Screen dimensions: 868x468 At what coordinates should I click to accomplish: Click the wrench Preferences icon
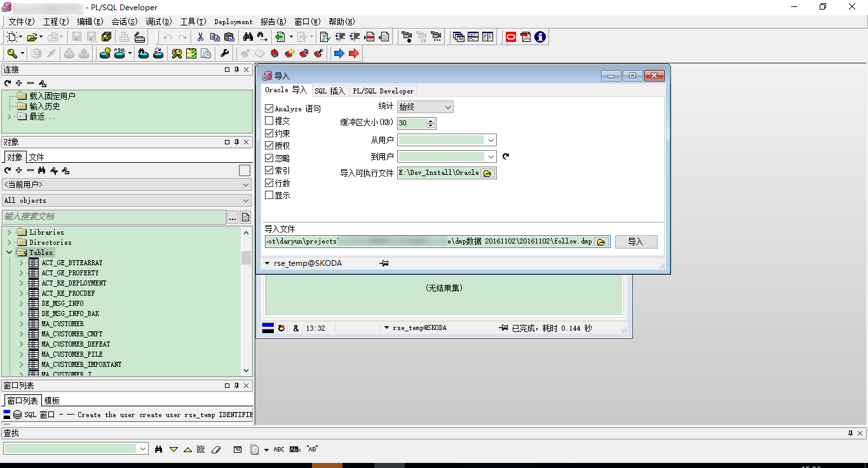[224, 53]
